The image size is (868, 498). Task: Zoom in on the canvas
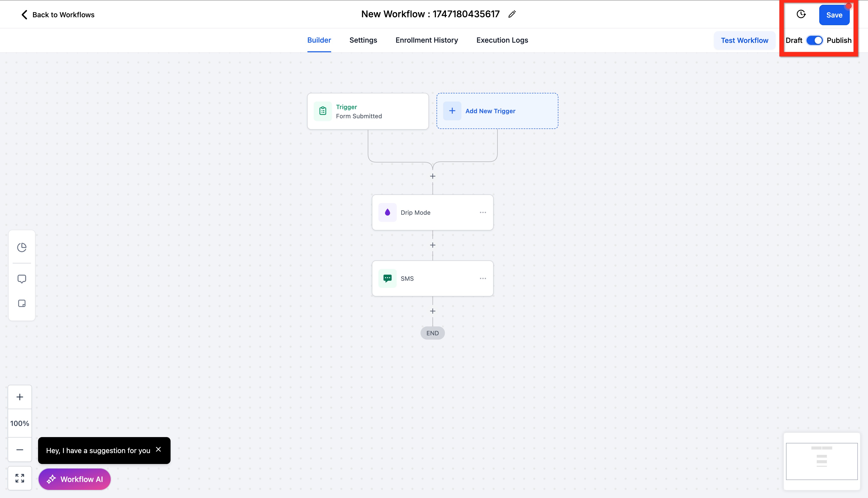click(x=20, y=397)
